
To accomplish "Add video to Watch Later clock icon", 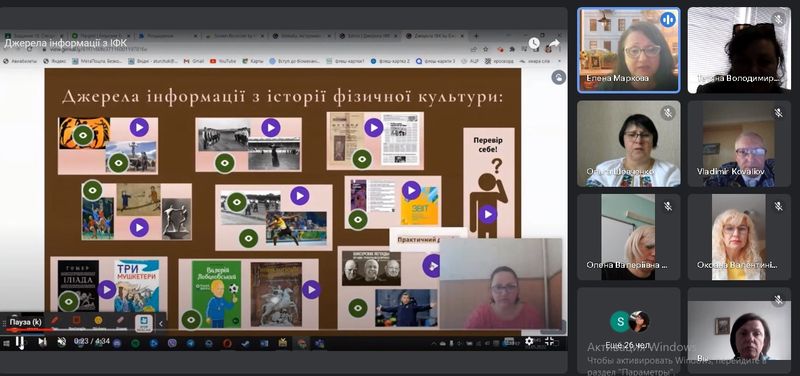I will pos(534,43).
